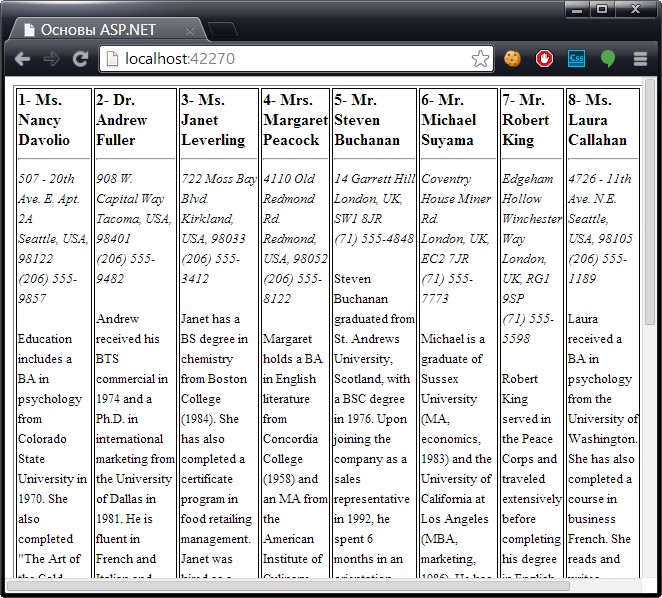Click "Laura received a BA" paragraph
Viewport: 662px width, 598px height.
[x=603, y=444]
